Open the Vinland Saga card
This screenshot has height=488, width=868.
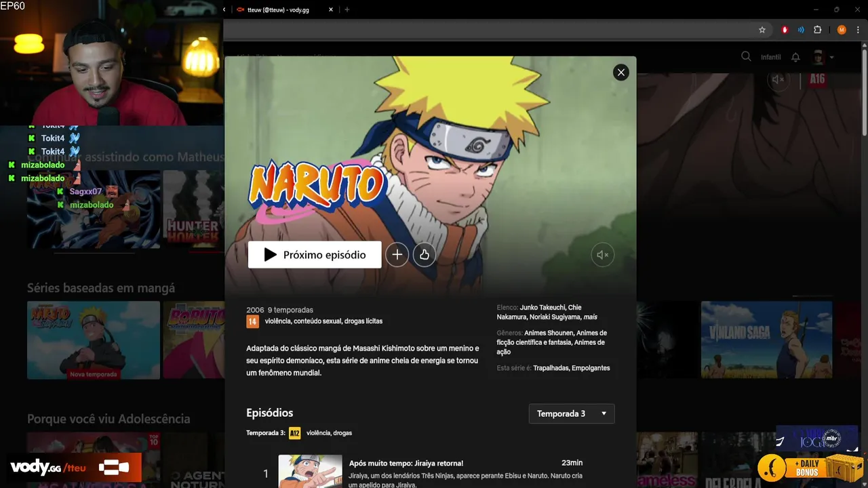(766, 340)
